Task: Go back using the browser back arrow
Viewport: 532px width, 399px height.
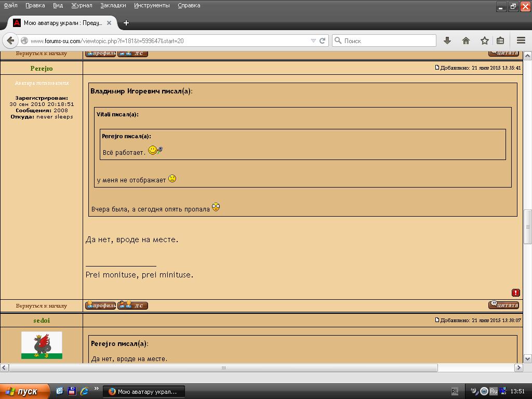Action: (10, 41)
